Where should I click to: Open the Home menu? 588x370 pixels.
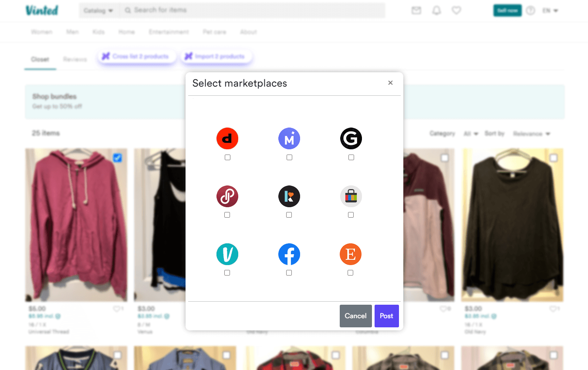[126, 32]
